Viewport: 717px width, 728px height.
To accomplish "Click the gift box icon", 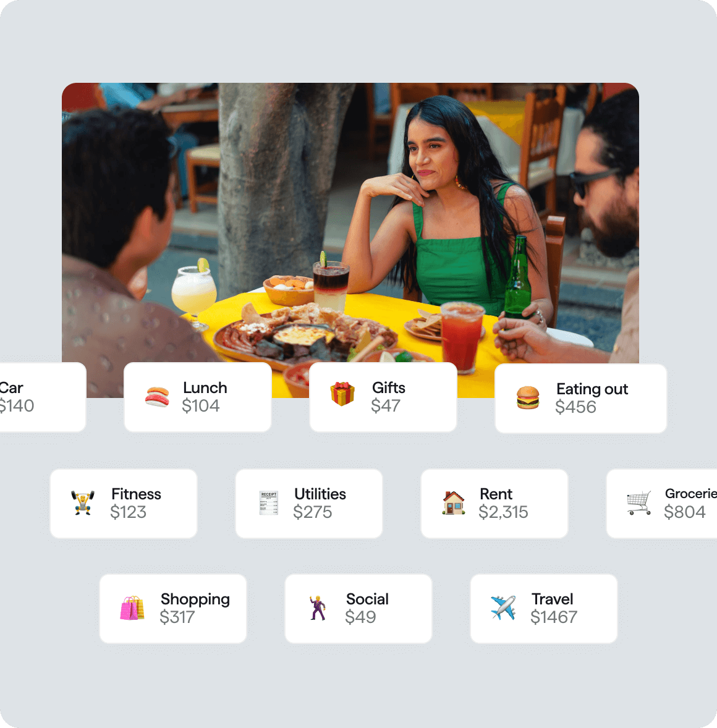I will 342,394.
